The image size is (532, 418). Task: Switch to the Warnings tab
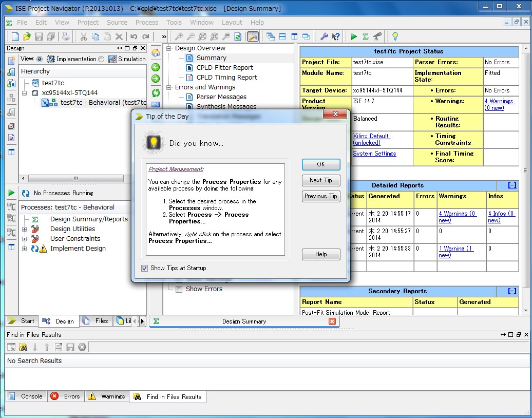coord(106,396)
